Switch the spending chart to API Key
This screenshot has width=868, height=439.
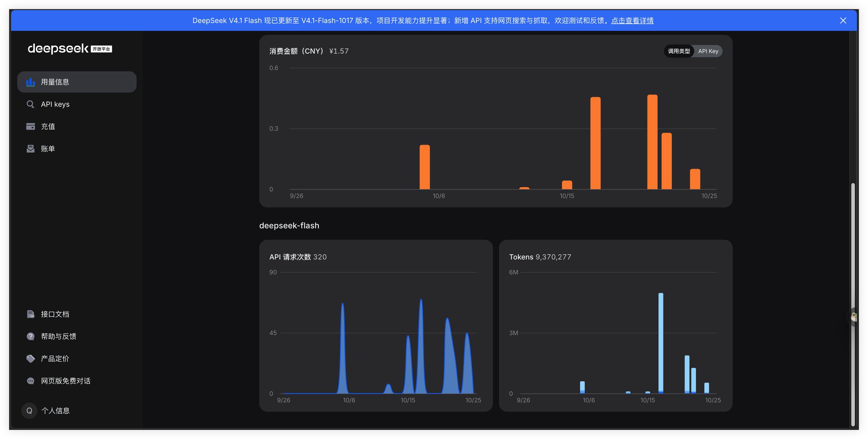point(708,51)
